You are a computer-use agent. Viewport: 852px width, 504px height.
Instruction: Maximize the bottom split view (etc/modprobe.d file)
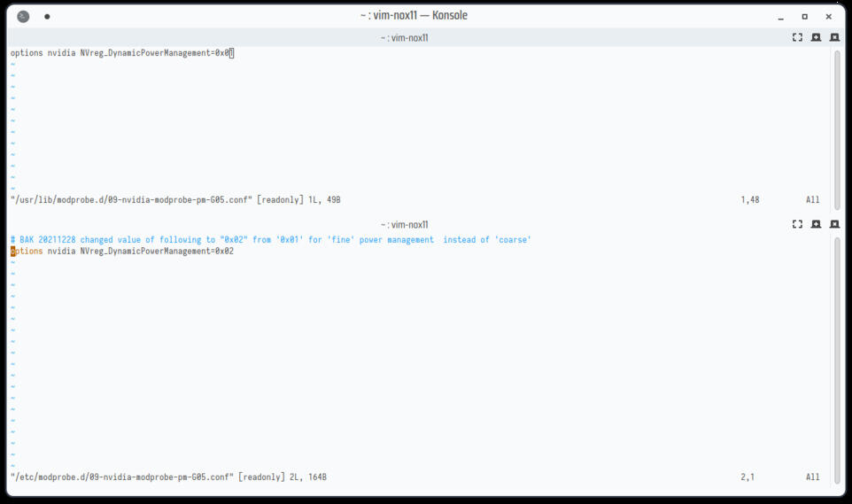797,224
